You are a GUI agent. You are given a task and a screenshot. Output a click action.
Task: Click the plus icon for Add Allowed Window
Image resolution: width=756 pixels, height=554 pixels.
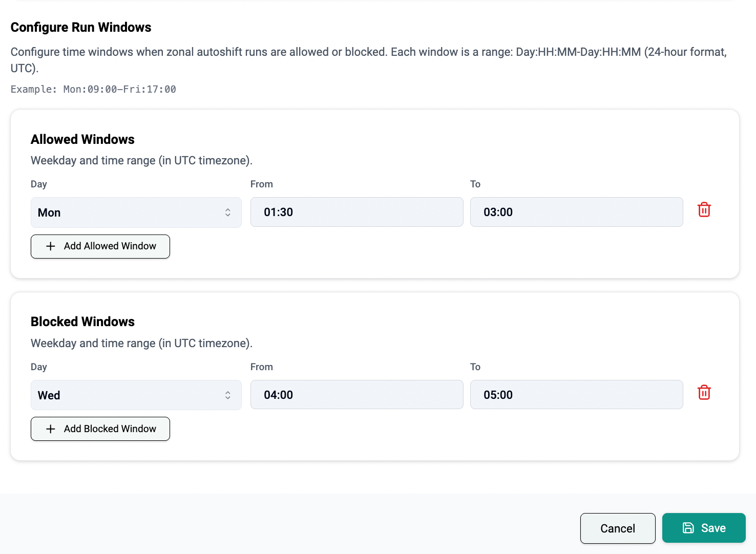click(x=51, y=246)
